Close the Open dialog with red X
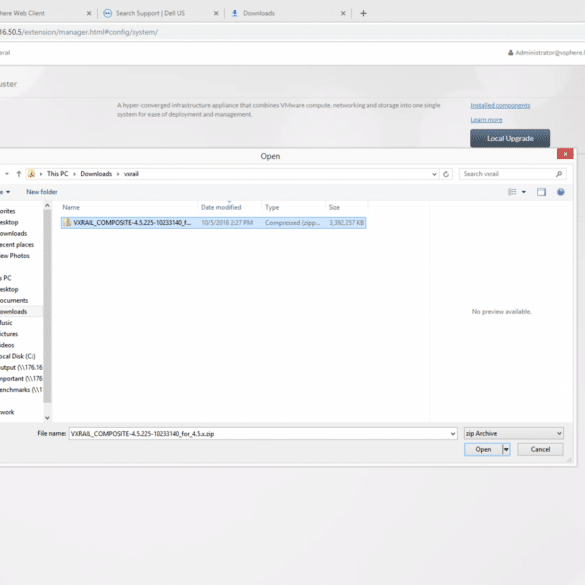585x585 pixels. 565,154
